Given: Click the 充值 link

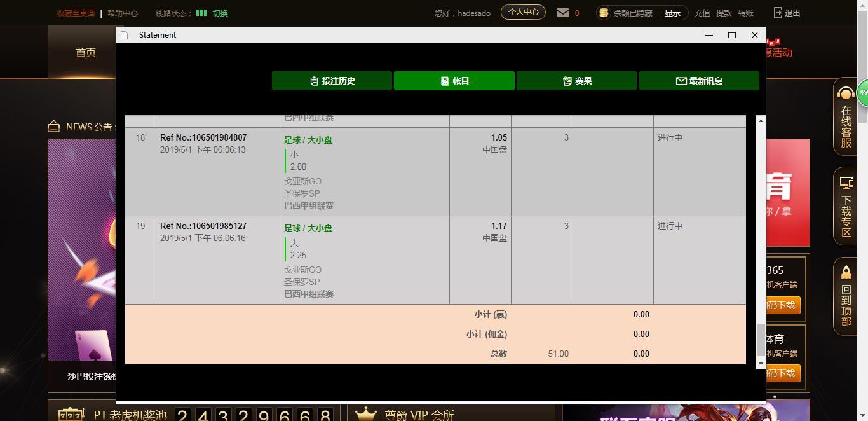Looking at the screenshot, I should click(x=702, y=13).
